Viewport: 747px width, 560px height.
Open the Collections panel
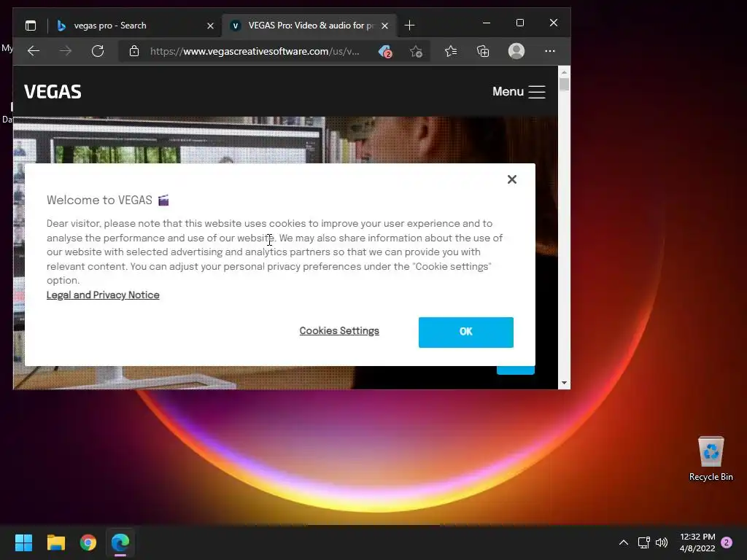pos(483,51)
